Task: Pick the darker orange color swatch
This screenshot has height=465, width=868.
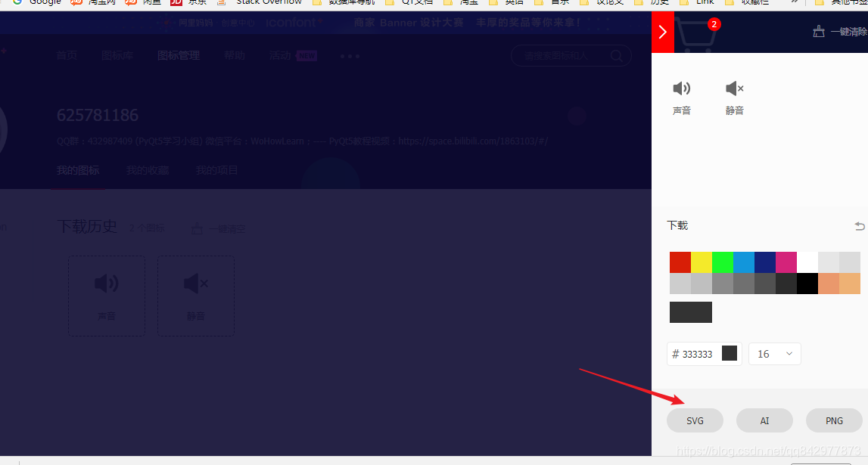Action: (x=829, y=283)
